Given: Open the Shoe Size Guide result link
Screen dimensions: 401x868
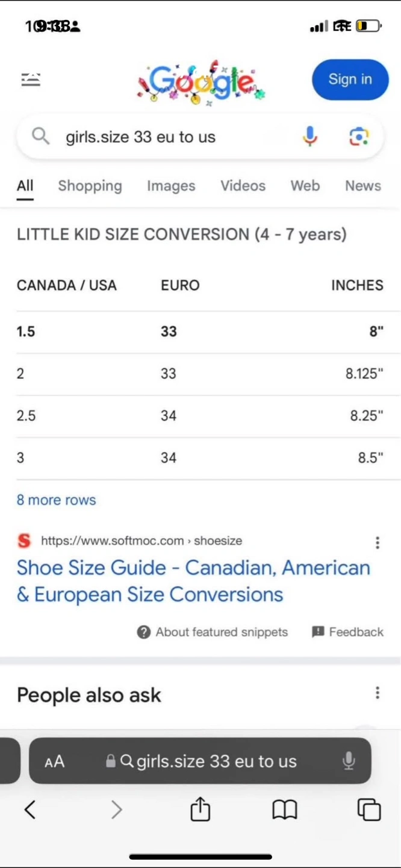Looking at the screenshot, I should tap(193, 581).
